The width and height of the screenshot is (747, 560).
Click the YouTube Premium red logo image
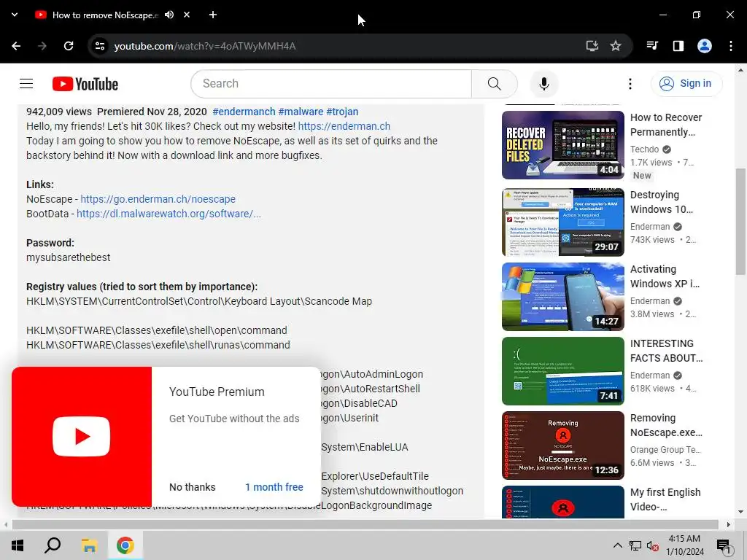point(82,437)
